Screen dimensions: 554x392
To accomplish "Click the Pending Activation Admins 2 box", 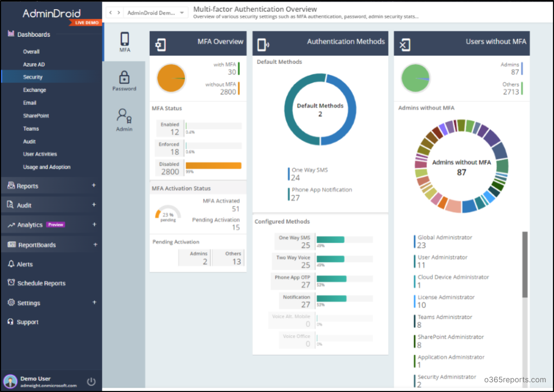I will click(195, 258).
